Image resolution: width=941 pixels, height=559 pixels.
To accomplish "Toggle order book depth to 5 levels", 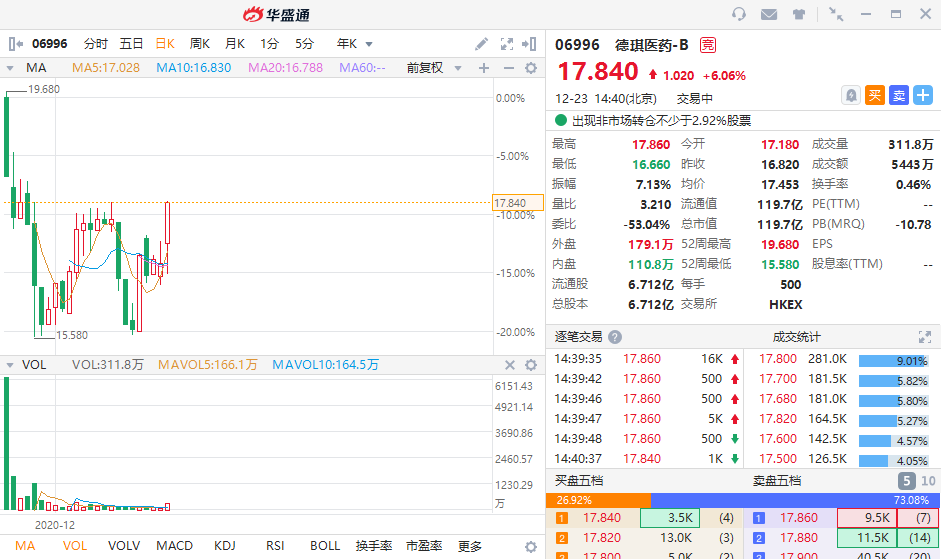I will (905, 481).
